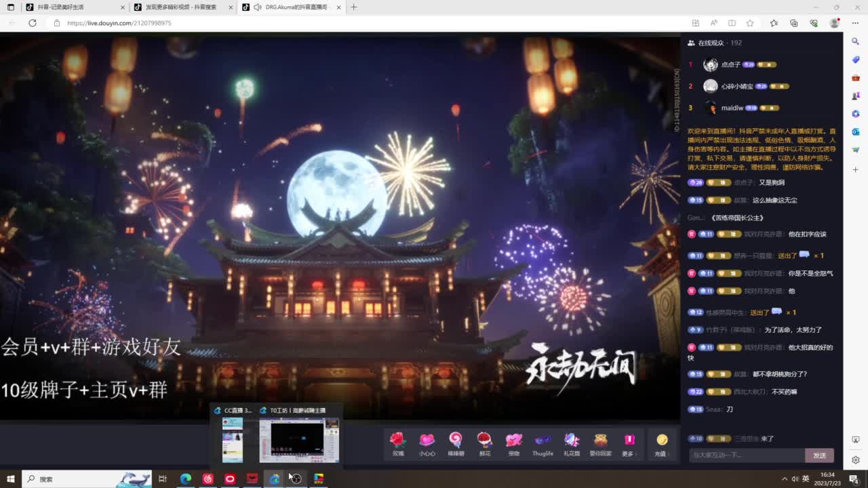Screen dimensions: 868x488
Task: Toggle the bookmark star in the address bar
Action: tap(750, 22)
